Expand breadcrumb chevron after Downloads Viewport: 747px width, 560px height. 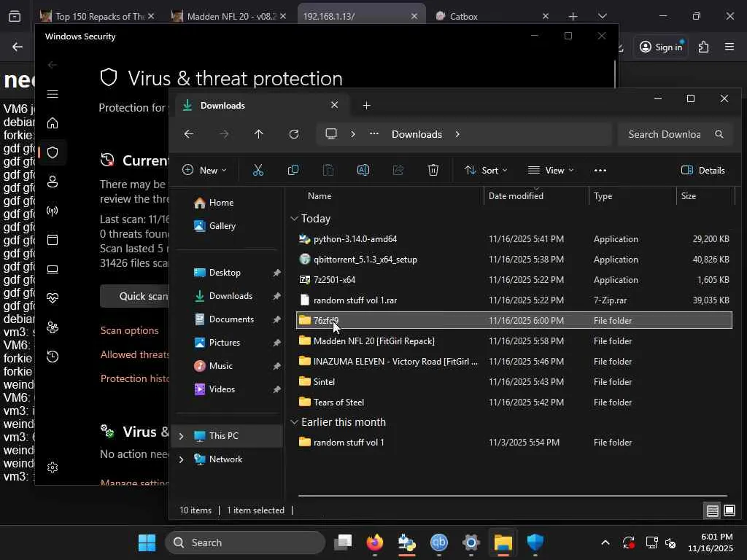(457, 134)
